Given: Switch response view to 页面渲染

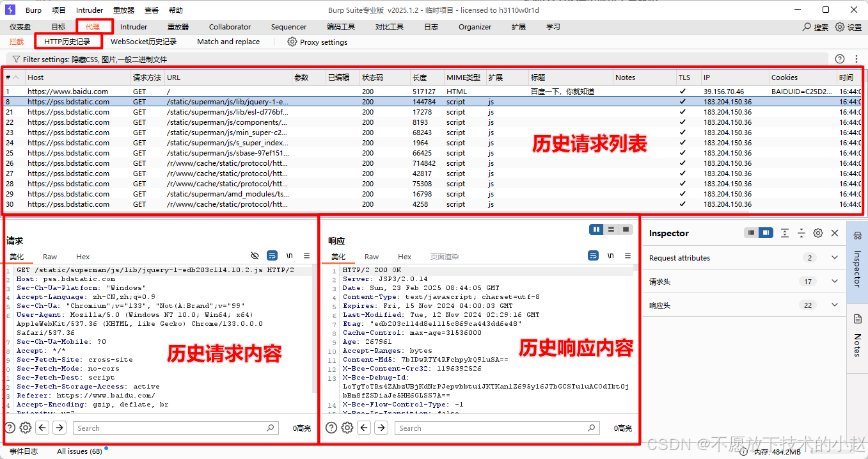Looking at the screenshot, I should [x=445, y=257].
